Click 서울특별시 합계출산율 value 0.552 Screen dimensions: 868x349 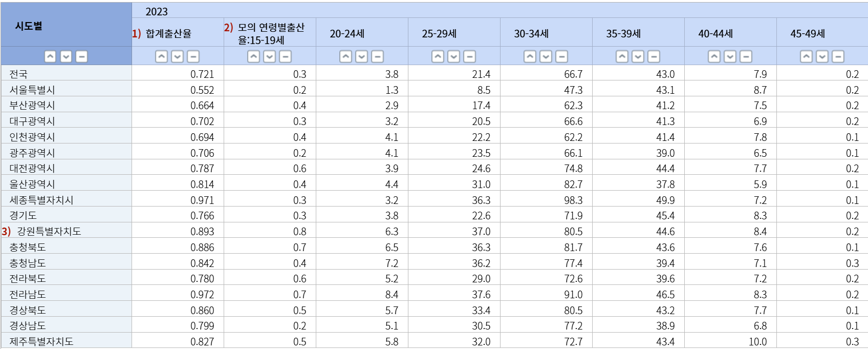tap(202, 90)
